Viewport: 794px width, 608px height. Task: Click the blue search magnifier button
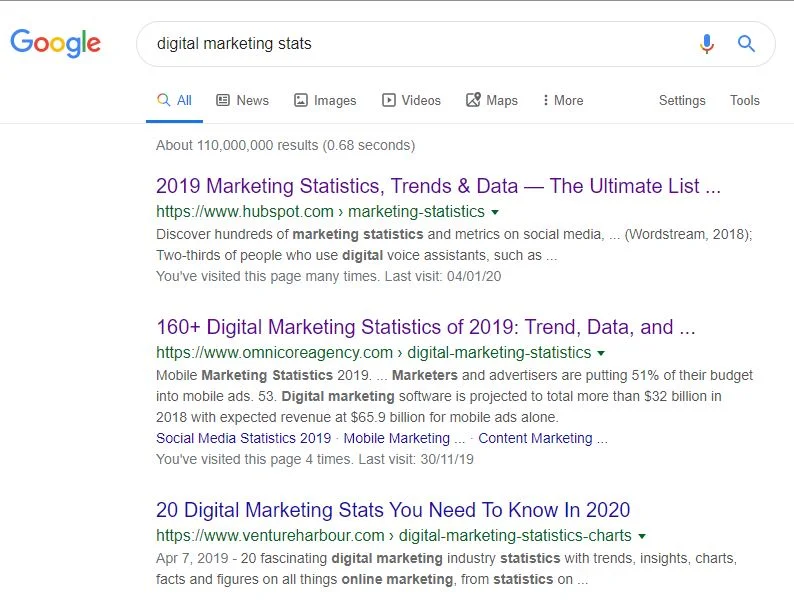pyautogui.click(x=746, y=44)
